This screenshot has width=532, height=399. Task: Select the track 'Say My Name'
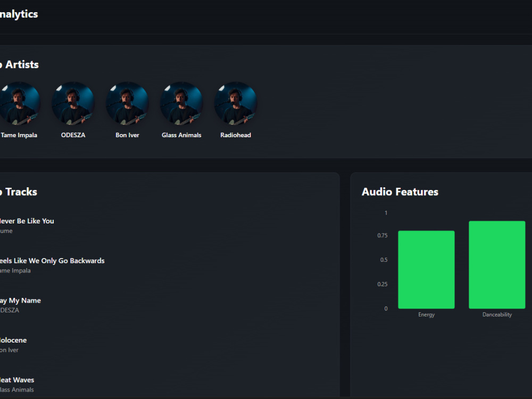tap(20, 301)
